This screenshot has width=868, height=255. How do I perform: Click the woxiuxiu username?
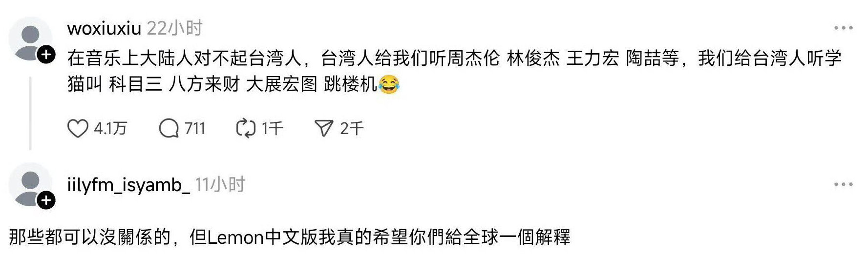coord(104,28)
